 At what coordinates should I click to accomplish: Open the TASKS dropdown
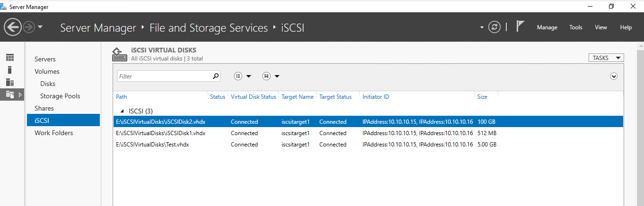pos(606,58)
